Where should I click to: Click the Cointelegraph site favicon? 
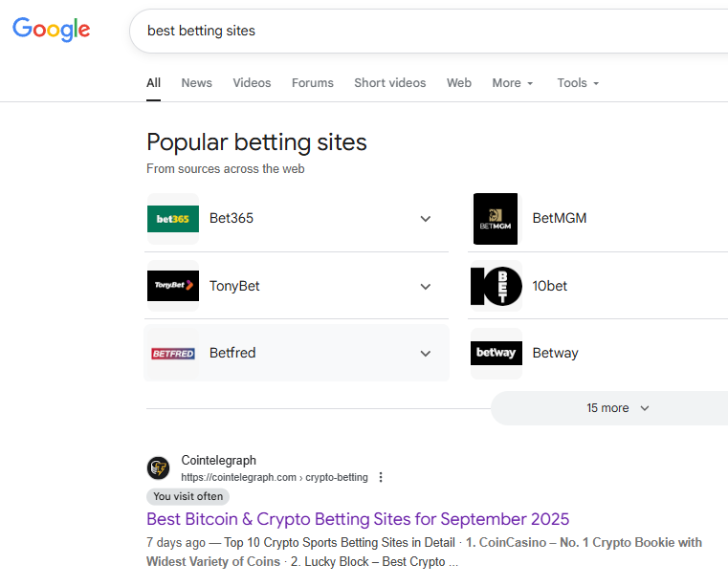pyautogui.click(x=158, y=467)
